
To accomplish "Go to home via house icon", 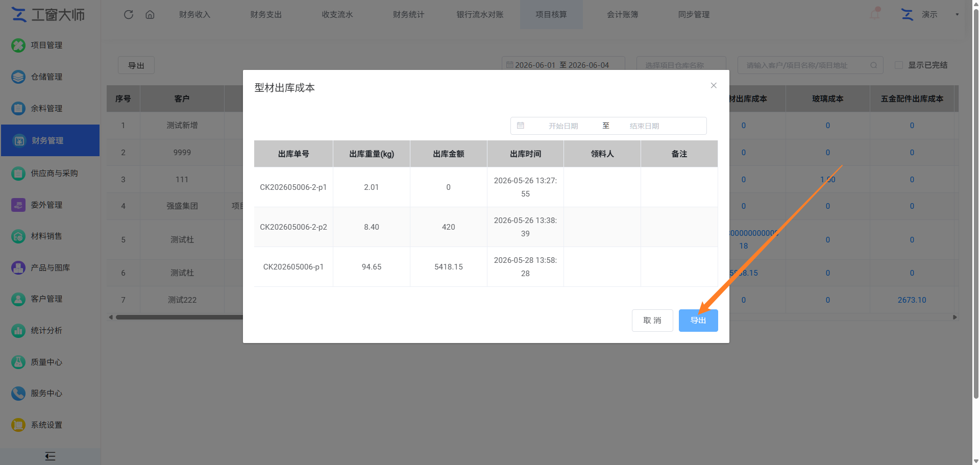I will [150, 14].
